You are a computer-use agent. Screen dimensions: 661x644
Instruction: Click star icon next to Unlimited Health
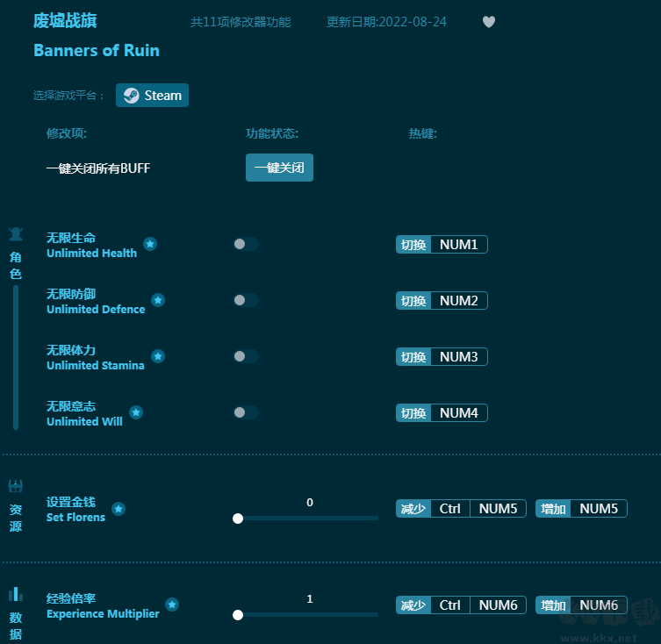click(150, 244)
